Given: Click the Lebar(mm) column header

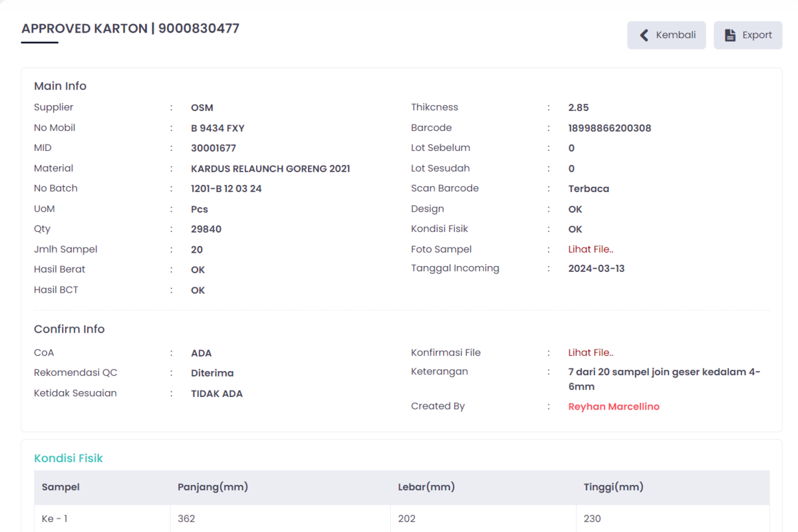Looking at the screenshot, I should pos(426,487).
